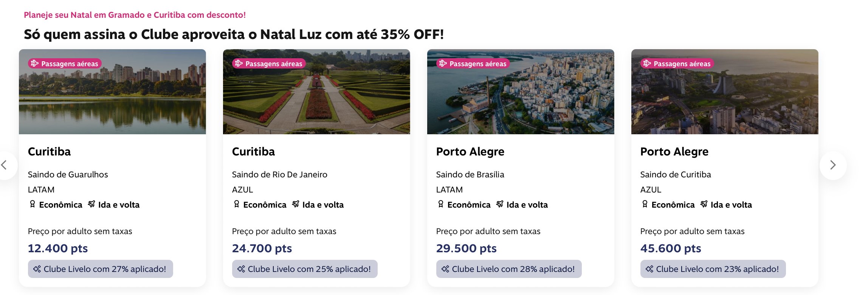868x295 pixels.
Task: Click the 45.600 pts price
Action: tap(671, 248)
